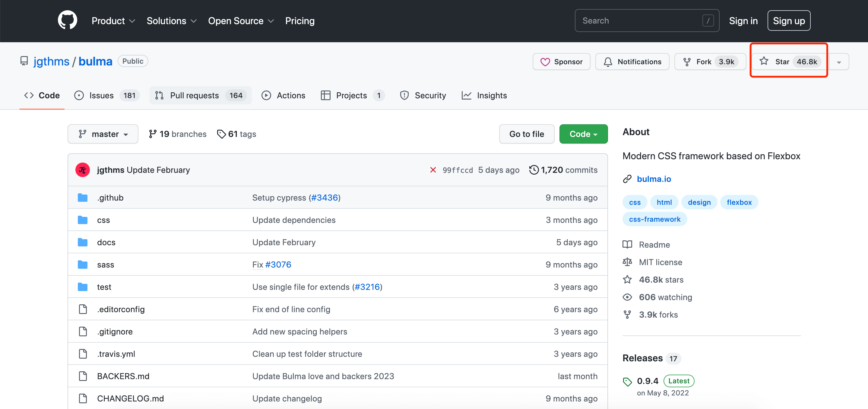Click the design topic tag
868x409 pixels.
(699, 202)
